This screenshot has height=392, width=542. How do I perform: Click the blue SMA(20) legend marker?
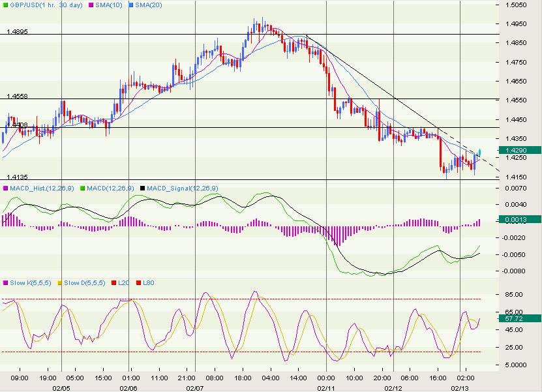coord(130,5)
